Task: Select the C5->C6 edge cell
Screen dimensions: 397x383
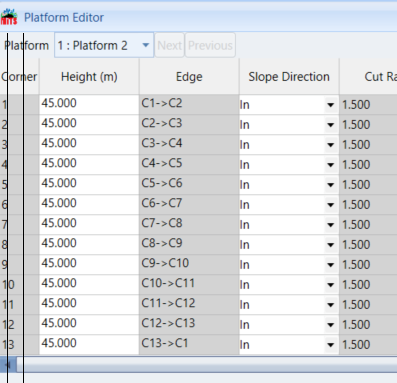Action: [189, 185]
